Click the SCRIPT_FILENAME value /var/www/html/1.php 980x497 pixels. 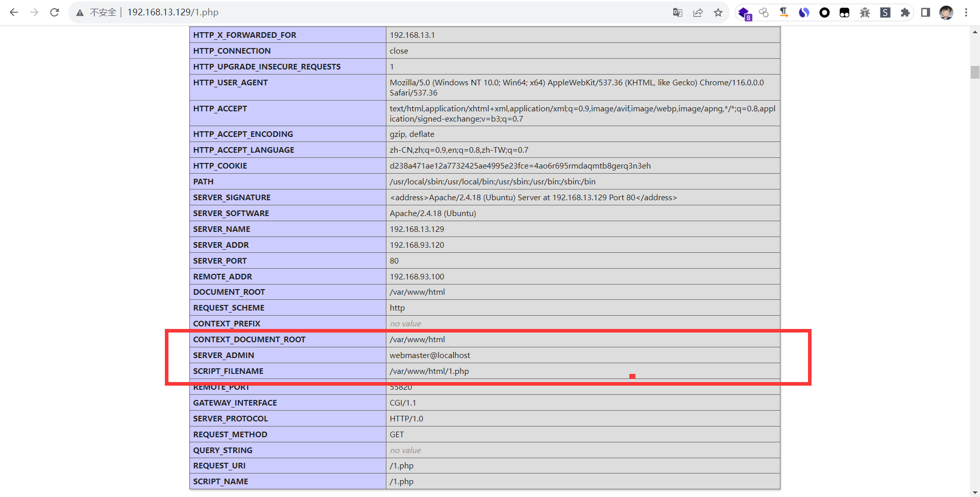click(429, 371)
